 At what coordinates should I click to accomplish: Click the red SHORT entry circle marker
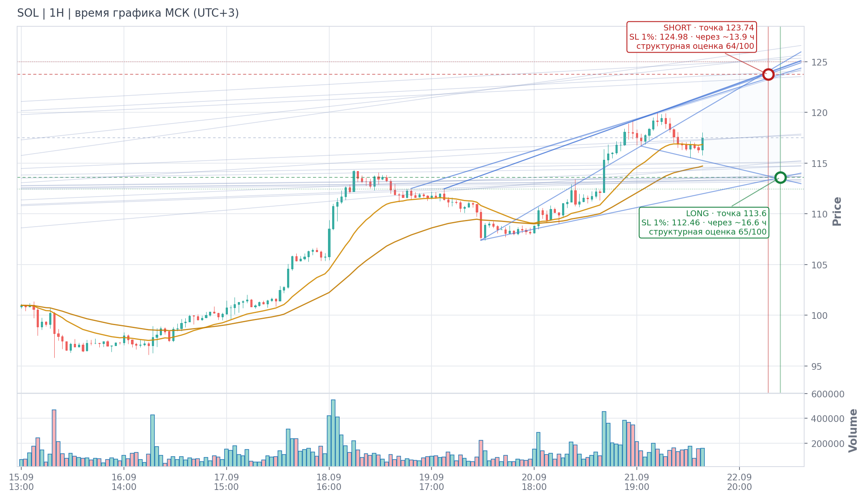768,75
